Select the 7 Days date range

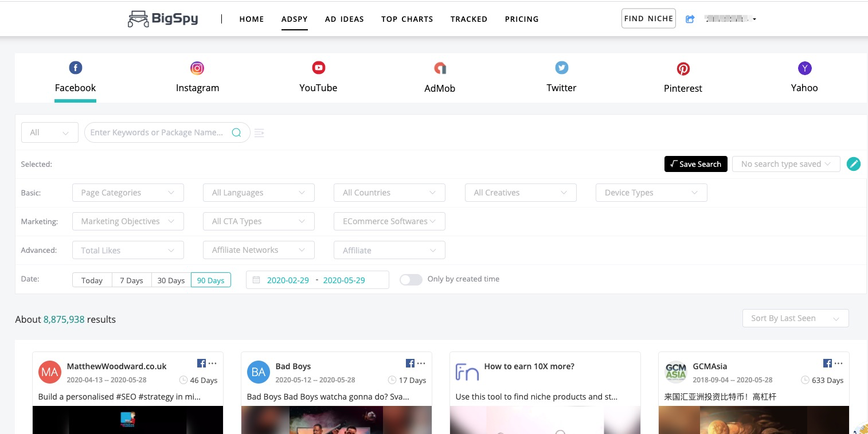[131, 280]
